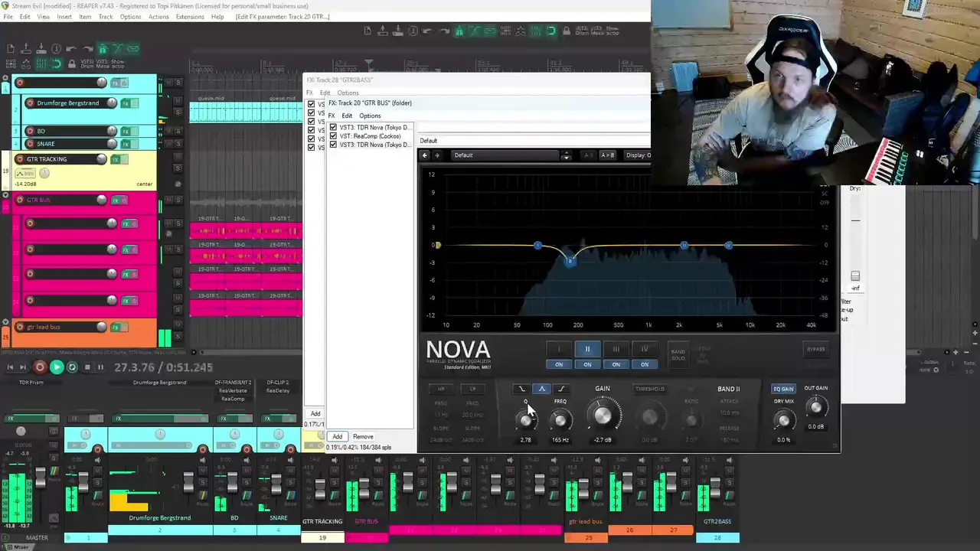Open the Actions menu

pyautogui.click(x=158, y=17)
